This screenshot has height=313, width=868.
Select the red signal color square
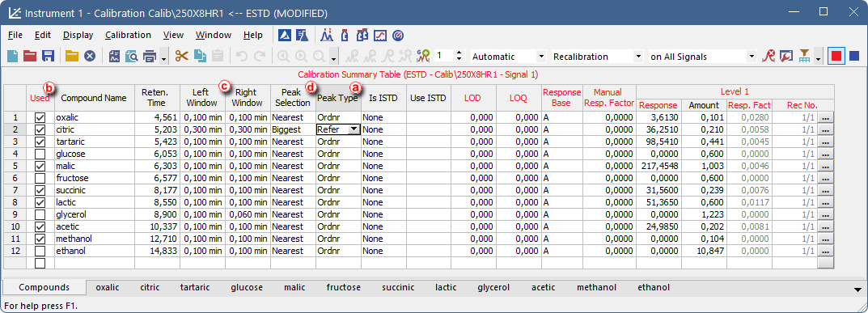(x=836, y=56)
